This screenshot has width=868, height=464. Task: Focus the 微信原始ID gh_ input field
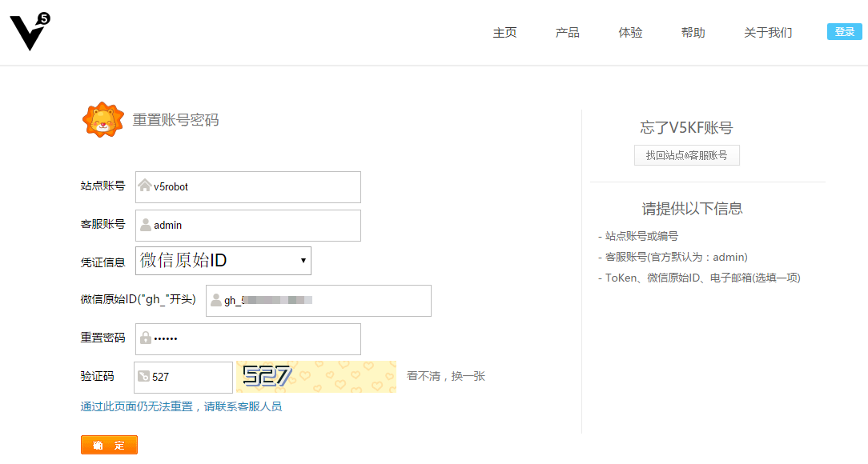point(319,301)
